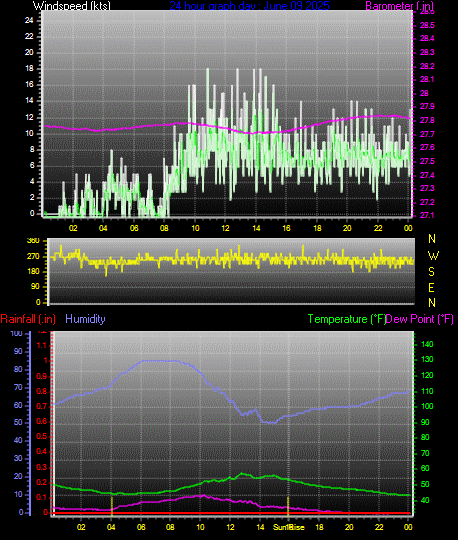The image size is (458, 540).
Task: Click the "0.3" rainfall scale value
Action: (42, 467)
